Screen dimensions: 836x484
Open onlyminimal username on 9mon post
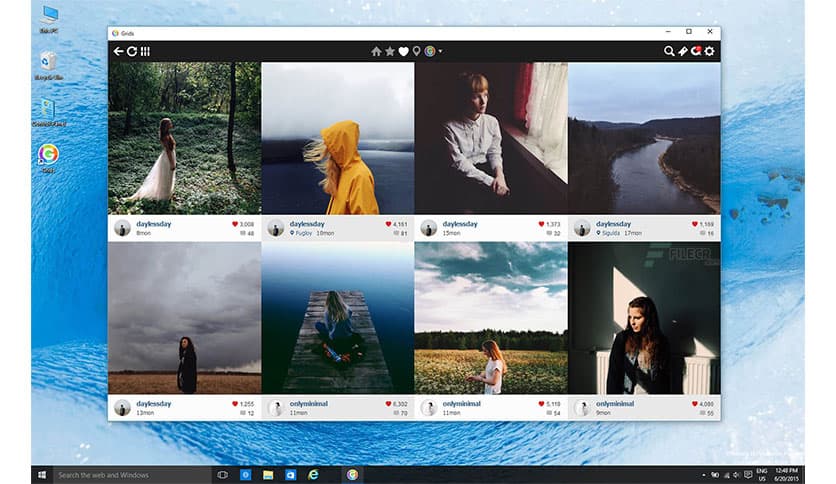tap(615, 404)
